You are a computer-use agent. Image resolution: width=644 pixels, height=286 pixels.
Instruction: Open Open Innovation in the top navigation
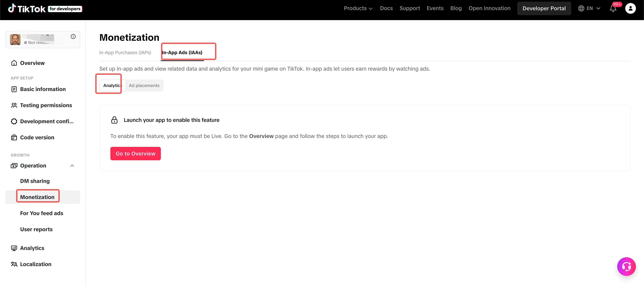pos(489,9)
